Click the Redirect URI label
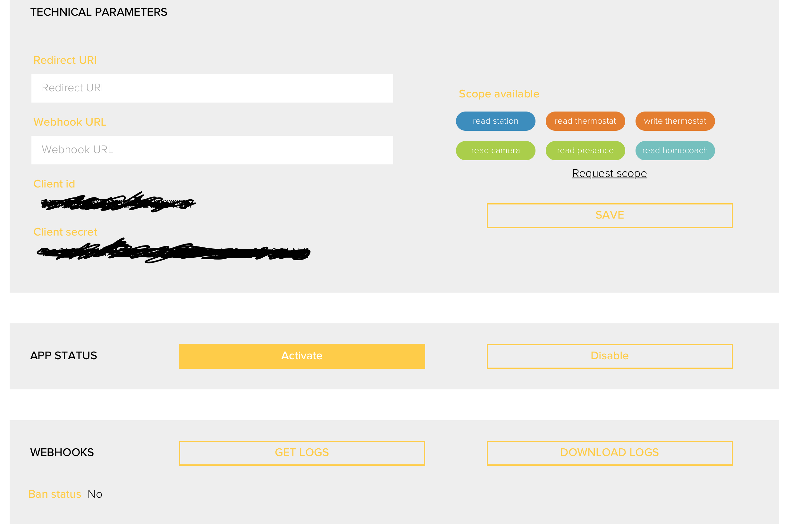The height and width of the screenshot is (532, 792). 65,60
